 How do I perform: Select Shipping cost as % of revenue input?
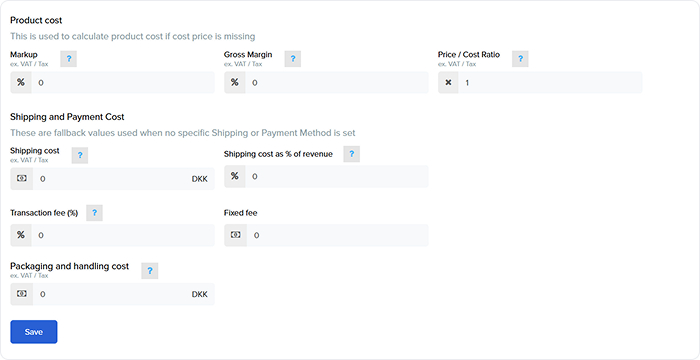click(x=337, y=176)
